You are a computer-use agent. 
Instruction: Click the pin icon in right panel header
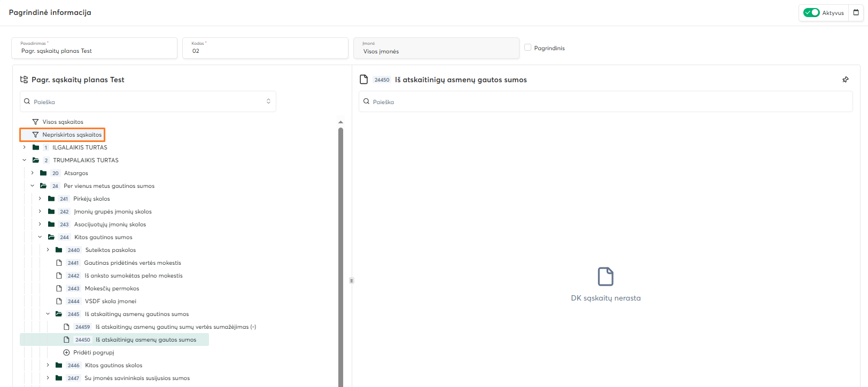tap(846, 80)
